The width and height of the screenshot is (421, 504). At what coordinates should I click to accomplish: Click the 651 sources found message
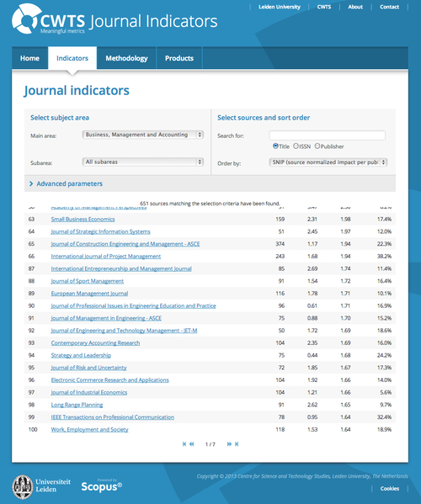(x=210, y=204)
